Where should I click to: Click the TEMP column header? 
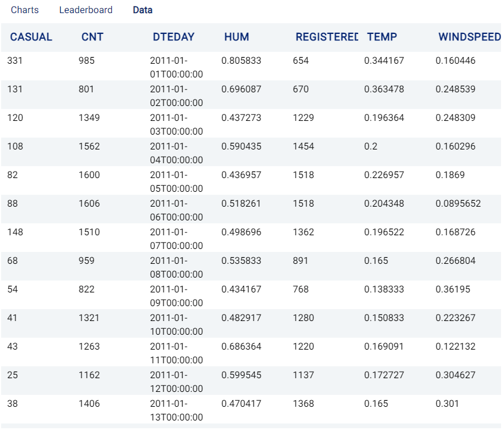(x=382, y=37)
